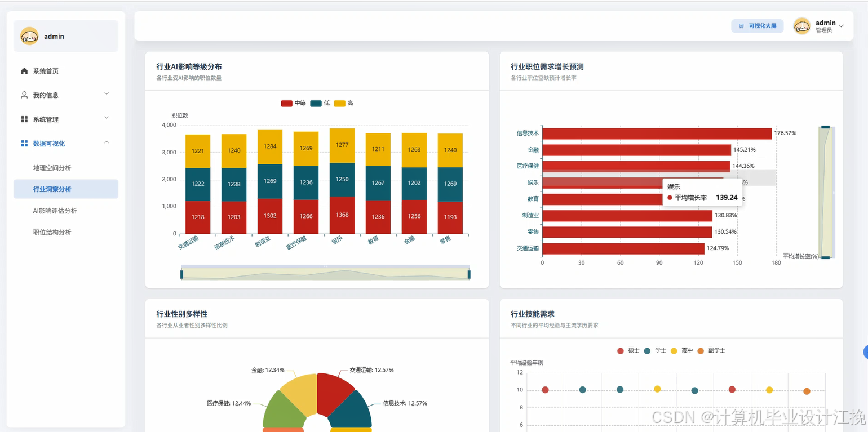Toggle the 高中 legend item
Viewport: 868px width, 432px height.
(x=681, y=351)
